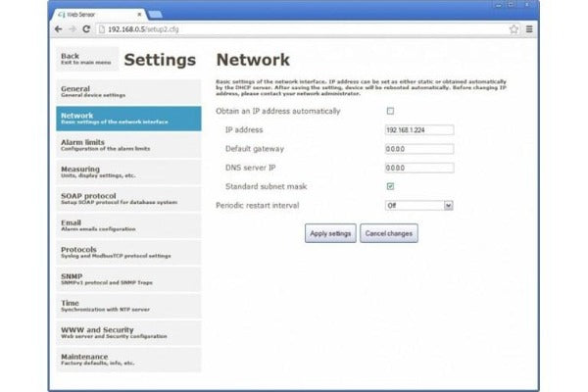Open the Email alarm configuration
Screen dimensions: 588x392
(127, 224)
